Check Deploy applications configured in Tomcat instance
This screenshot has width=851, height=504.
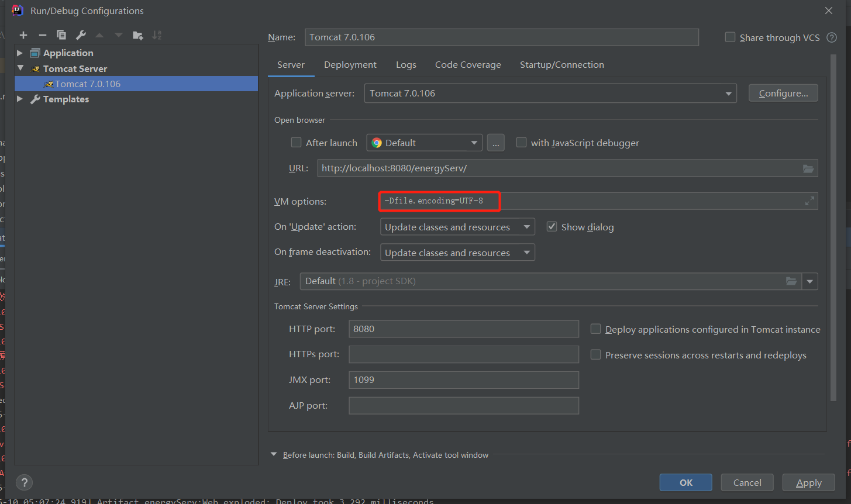(595, 329)
